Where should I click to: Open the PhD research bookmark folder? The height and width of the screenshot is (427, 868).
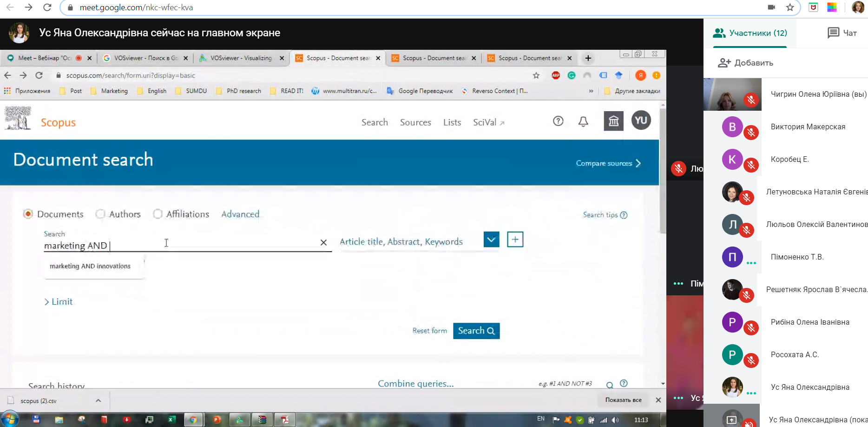point(239,91)
